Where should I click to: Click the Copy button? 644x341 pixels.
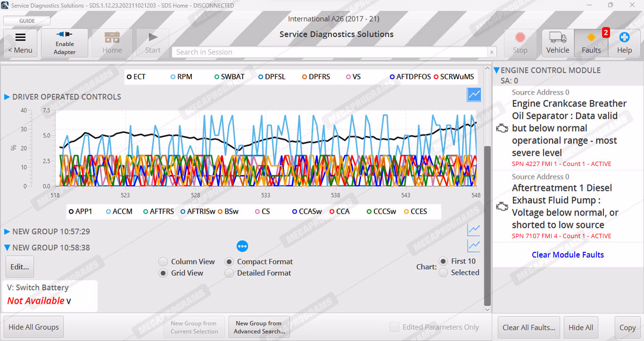[627, 327]
